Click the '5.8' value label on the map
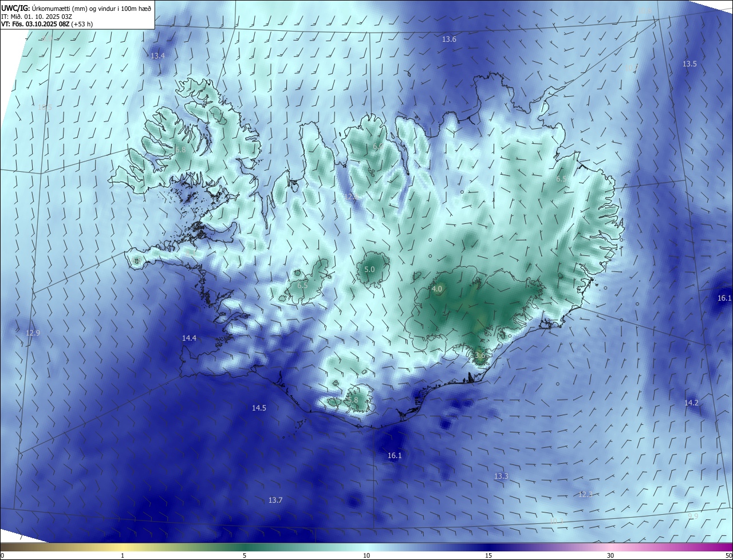This screenshot has height=560, width=733. click(353, 400)
